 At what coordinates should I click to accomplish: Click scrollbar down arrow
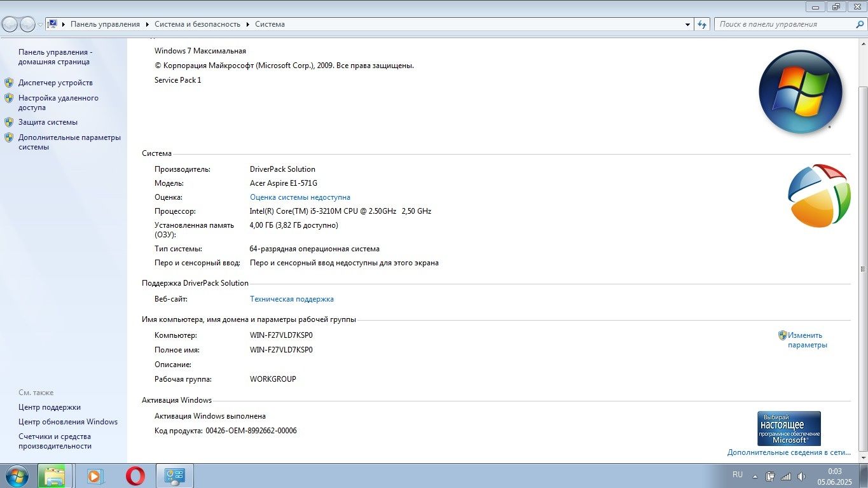(x=863, y=457)
